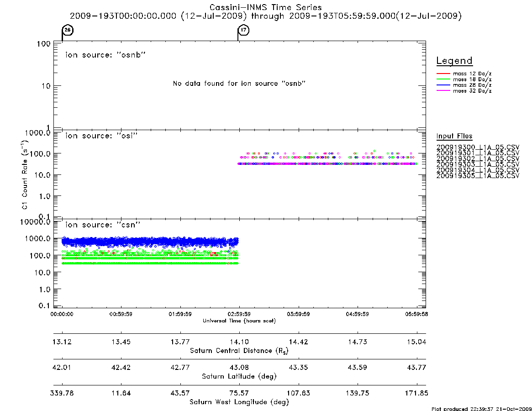Click the 03:59:59 time tick label
The image size is (532, 411).
click(x=298, y=314)
